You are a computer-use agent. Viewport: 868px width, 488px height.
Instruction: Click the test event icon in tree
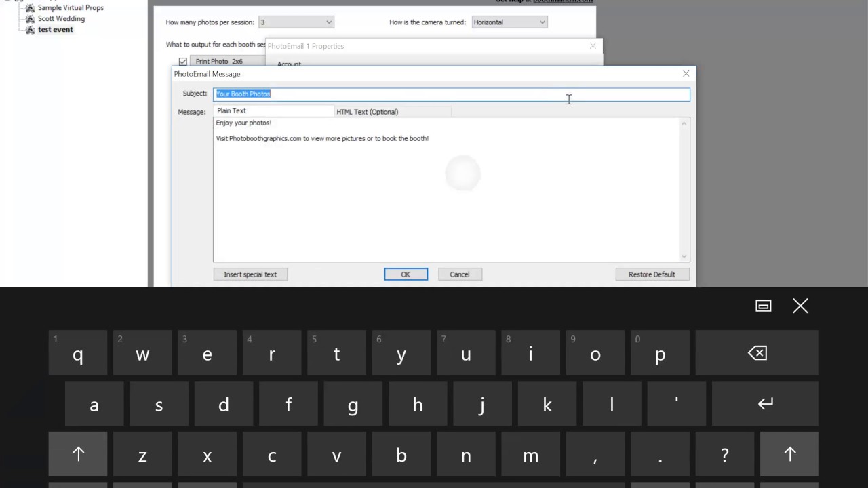tap(31, 30)
